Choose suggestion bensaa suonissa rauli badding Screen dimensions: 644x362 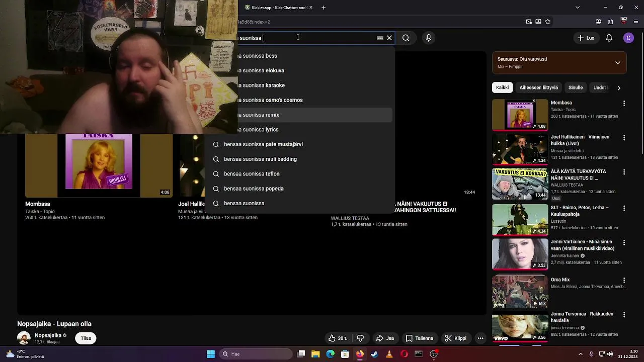300,159
